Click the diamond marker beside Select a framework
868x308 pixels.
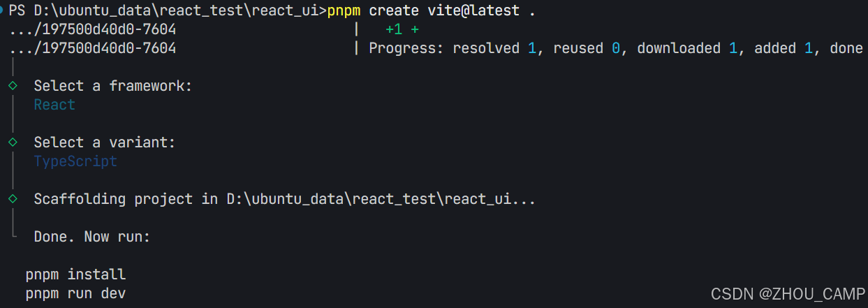point(13,86)
